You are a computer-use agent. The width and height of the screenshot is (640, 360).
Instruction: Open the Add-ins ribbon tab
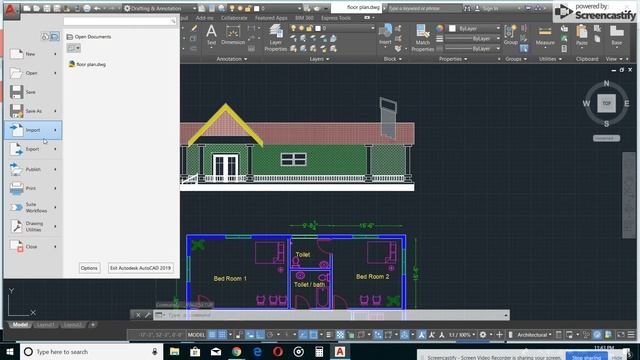(204, 18)
